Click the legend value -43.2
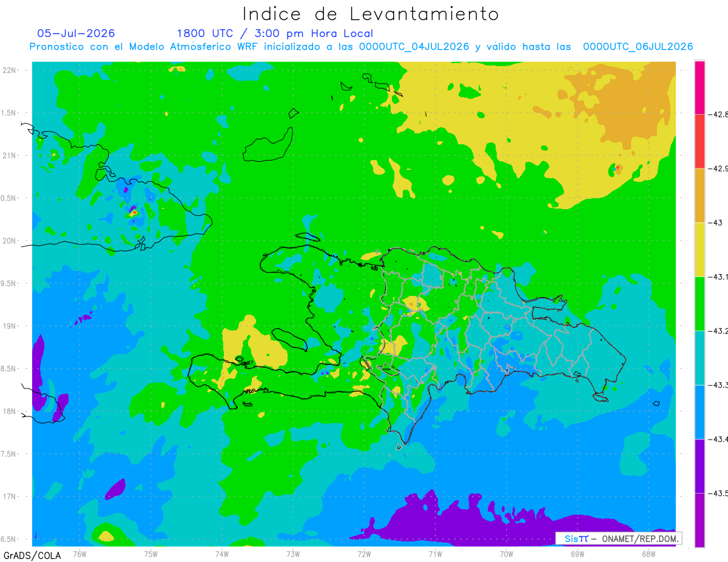The width and height of the screenshot is (728, 562). (x=718, y=330)
